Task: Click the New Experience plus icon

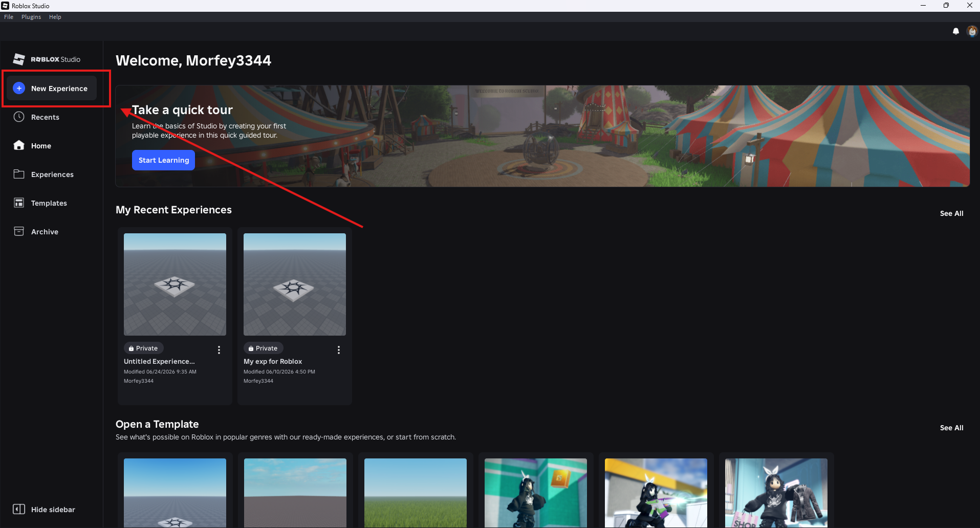Action: 19,88
